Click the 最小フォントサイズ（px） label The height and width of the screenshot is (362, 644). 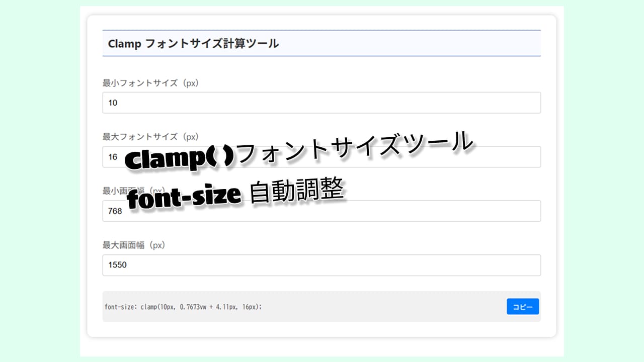151,83
